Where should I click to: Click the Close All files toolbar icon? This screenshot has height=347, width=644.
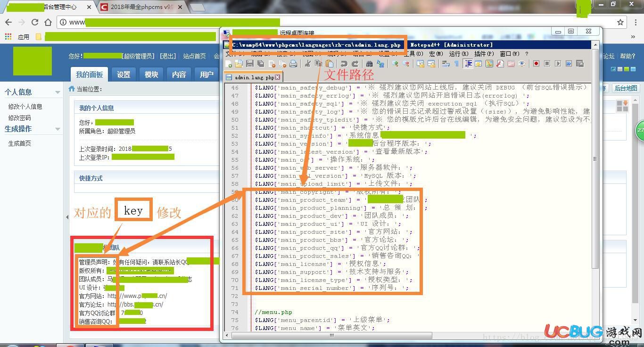(x=282, y=64)
